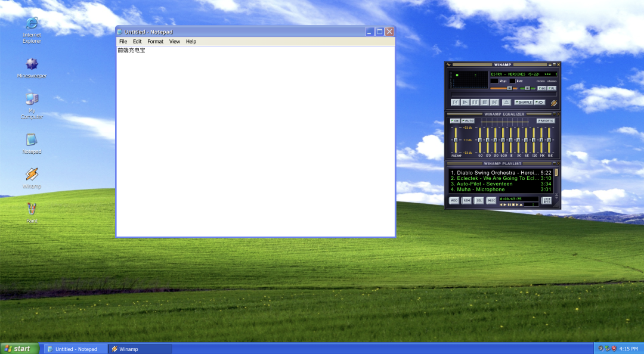Open the Notepad View menu
Viewport: 644px width, 354px height.
click(175, 42)
